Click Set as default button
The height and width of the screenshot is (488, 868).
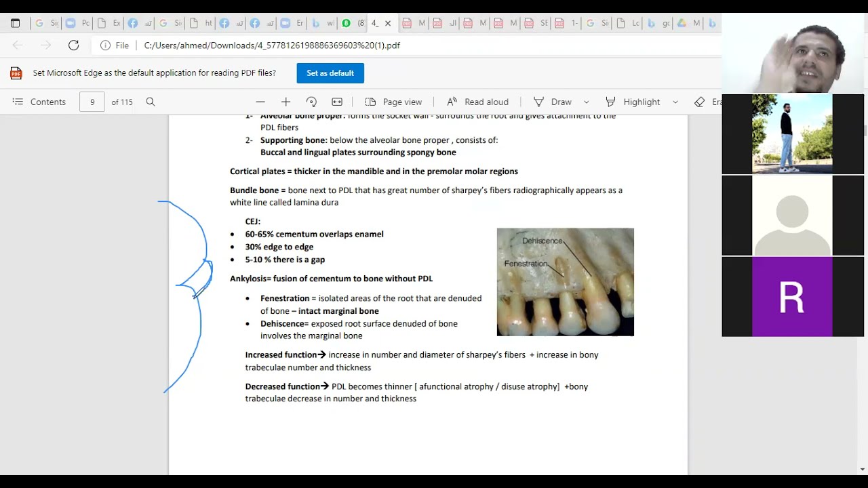pyautogui.click(x=330, y=73)
